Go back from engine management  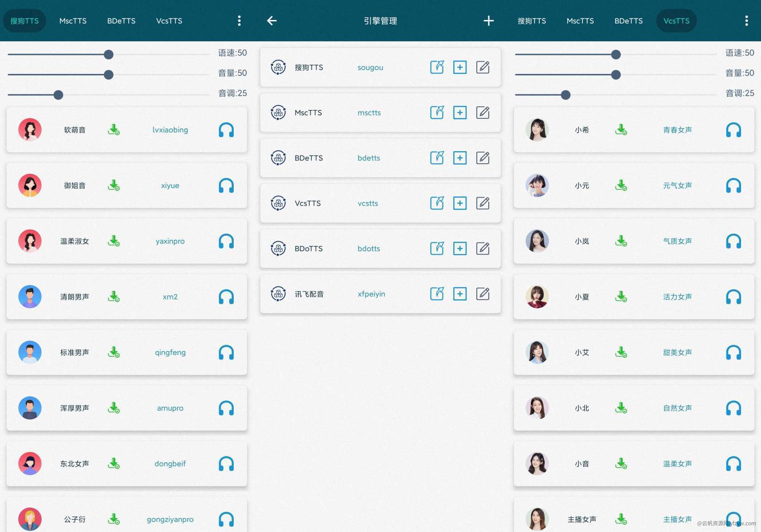tap(272, 21)
